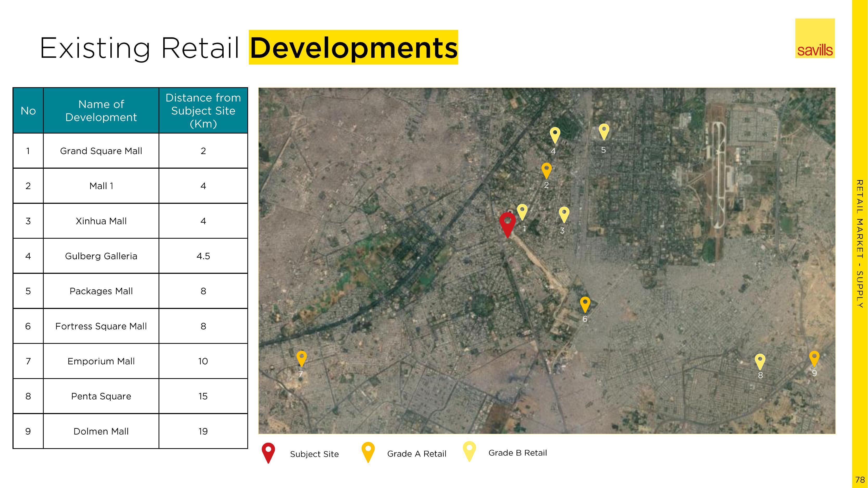Image resolution: width=868 pixels, height=488 pixels.
Task: Select the orange pin labeled 2
Action: 546,170
